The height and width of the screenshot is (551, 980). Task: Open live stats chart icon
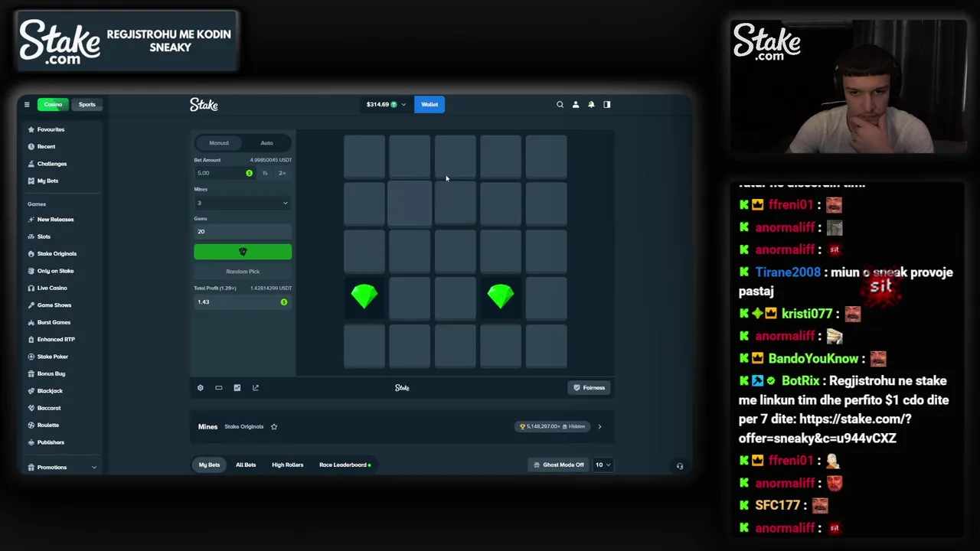pos(237,387)
